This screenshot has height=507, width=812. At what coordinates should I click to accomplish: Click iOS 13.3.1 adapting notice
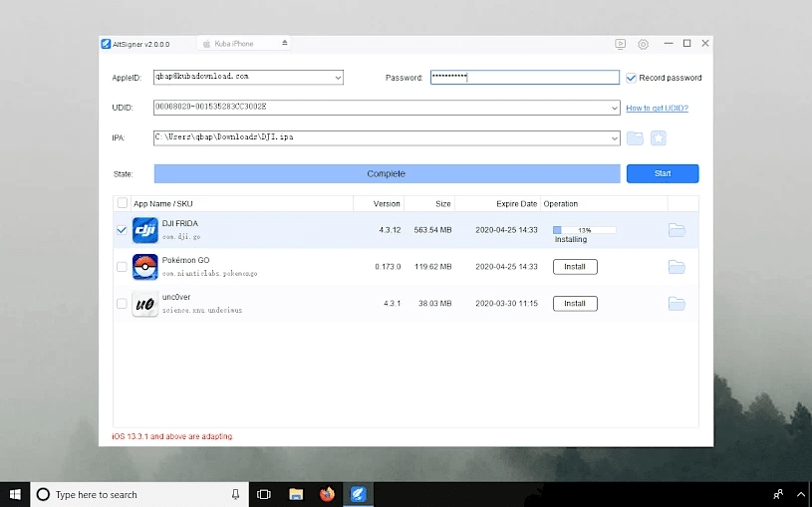click(172, 436)
